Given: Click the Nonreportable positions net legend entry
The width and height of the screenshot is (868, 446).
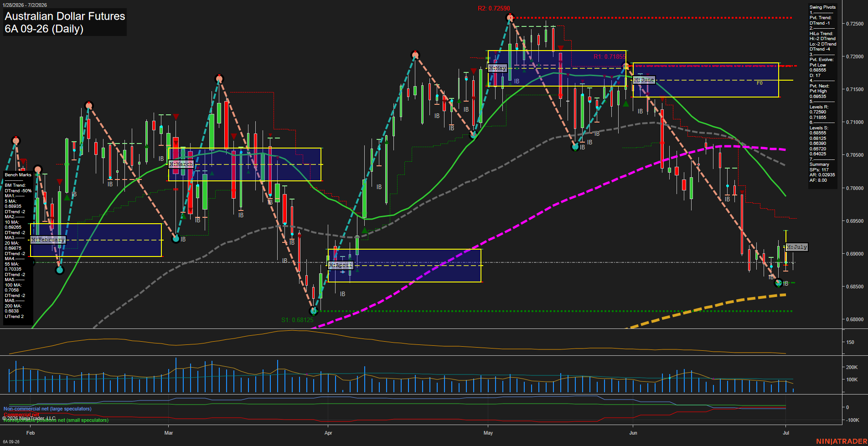Looking at the screenshot, I should 56,420.
